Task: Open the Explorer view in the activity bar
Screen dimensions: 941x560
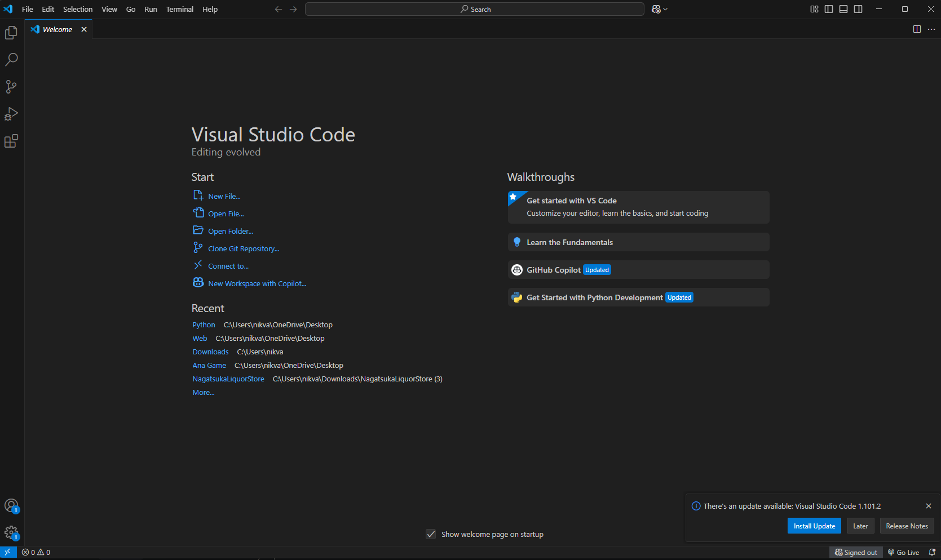Action: pyautogui.click(x=11, y=32)
